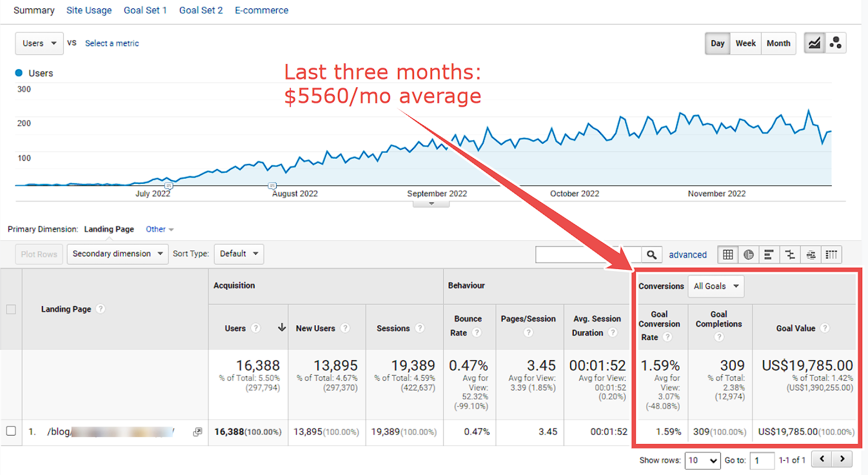The height and width of the screenshot is (475, 868).
Task: Switch the graph to Week granularity
Action: (x=745, y=43)
